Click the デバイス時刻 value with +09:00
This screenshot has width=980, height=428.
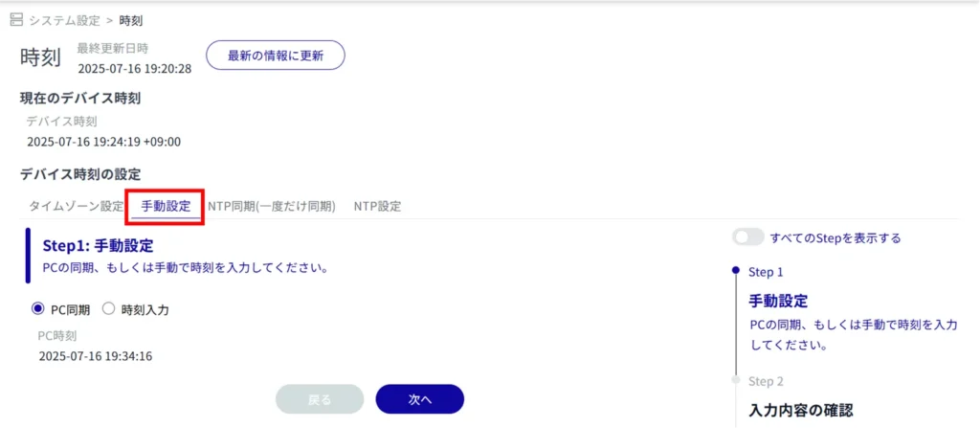tap(104, 142)
